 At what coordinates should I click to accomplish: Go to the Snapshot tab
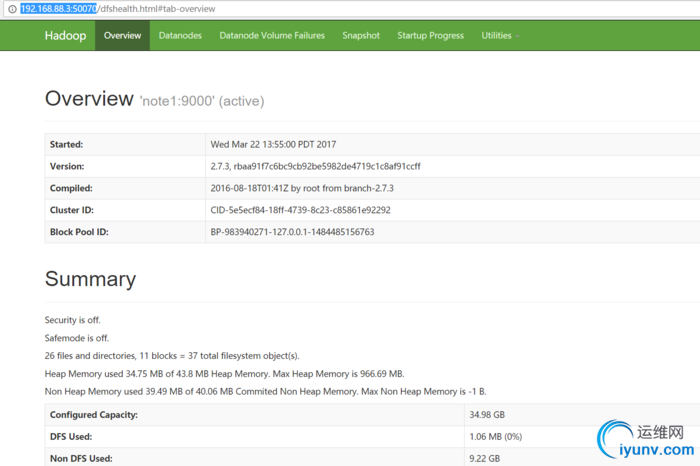(x=361, y=36)
